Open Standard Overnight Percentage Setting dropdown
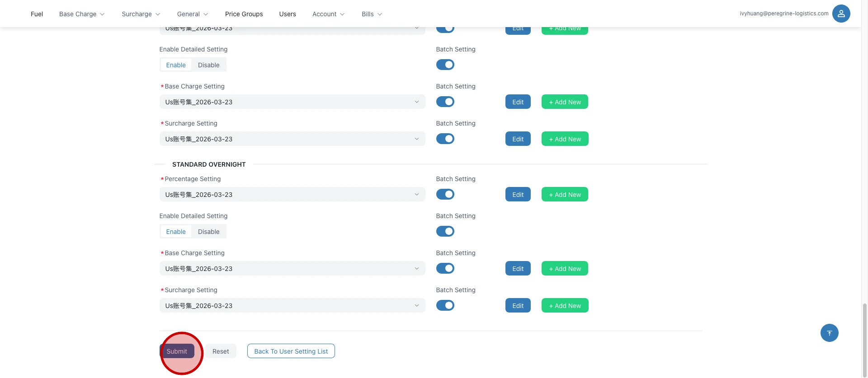The width and height of the screenshot is (868, 378). click(292, 194)
